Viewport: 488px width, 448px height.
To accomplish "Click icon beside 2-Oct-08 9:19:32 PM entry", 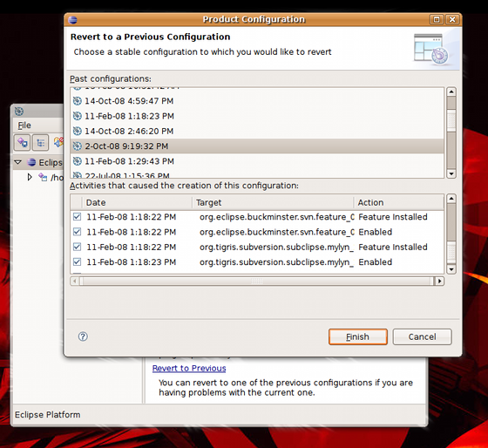I will coord(77,146).
